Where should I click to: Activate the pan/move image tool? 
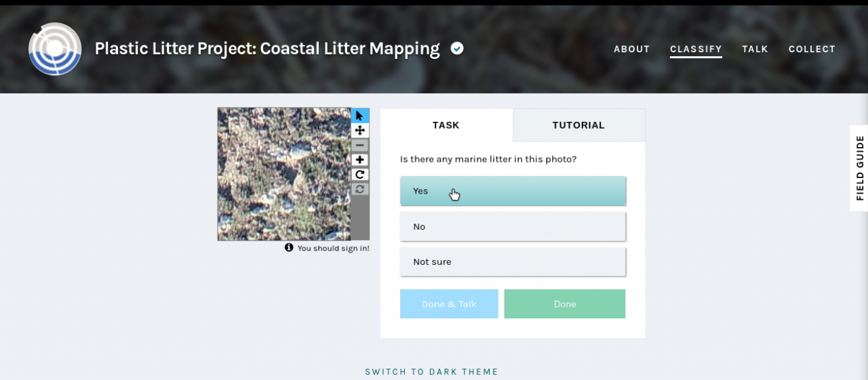pos(360,130)
